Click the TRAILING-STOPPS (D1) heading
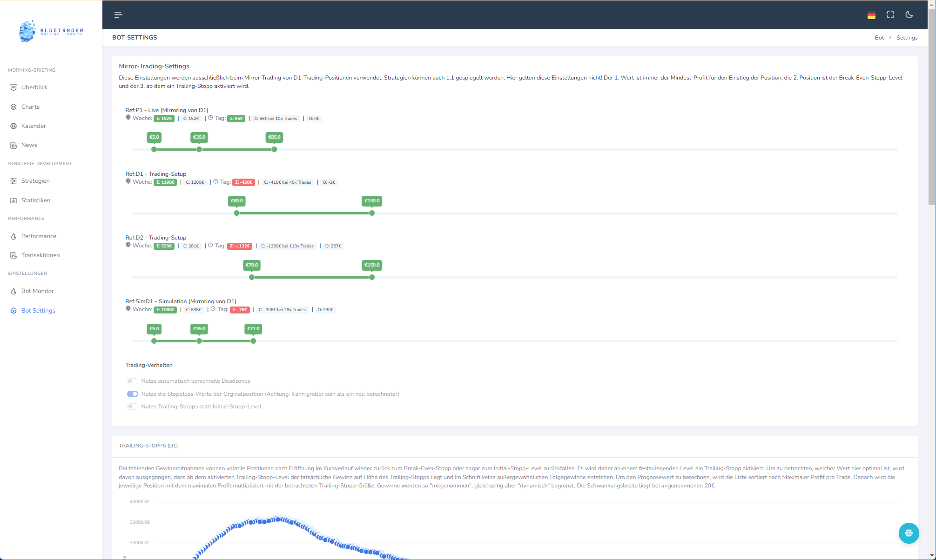936x560 pixels. 148,446
